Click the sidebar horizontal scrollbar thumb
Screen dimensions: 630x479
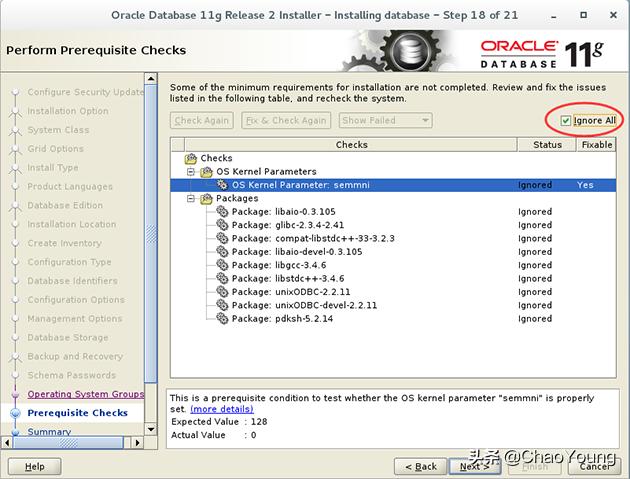(68, 442)
